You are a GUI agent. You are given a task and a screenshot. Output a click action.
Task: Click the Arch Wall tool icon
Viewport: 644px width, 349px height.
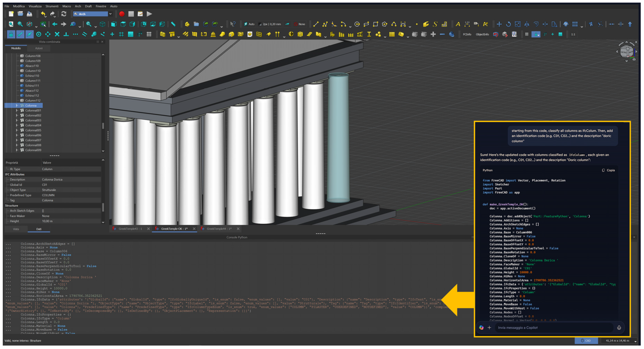click(x=162, y=34)
